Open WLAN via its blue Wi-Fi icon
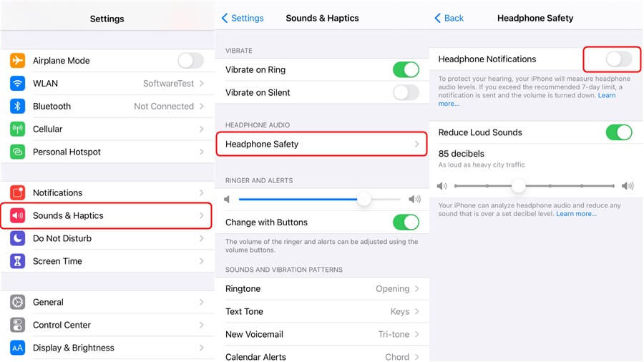The image size is (644, 362). [x=17, y=83]
